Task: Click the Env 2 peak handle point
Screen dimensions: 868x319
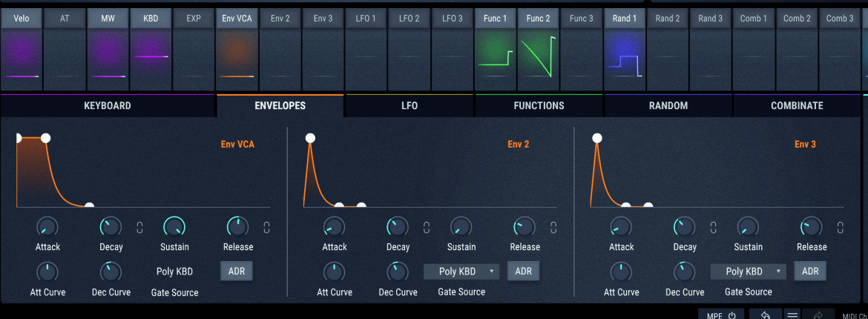Action: [x=310, y=138]
